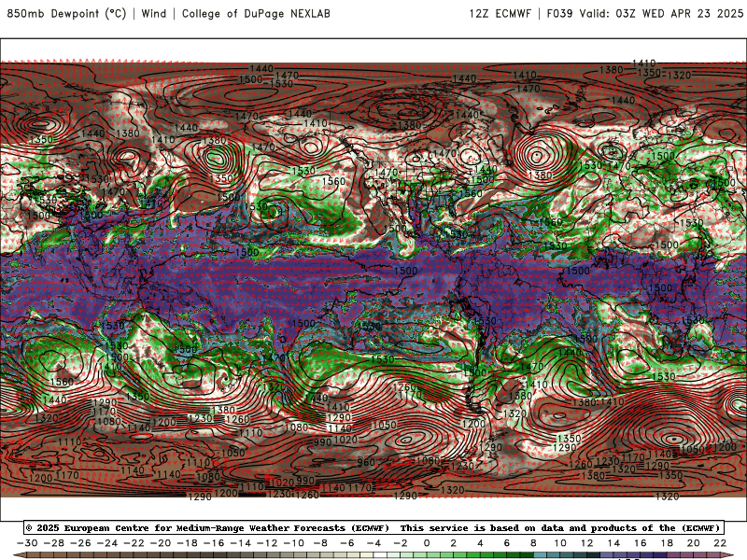Image resolution: width=747 pixels, height=560 pixels.
Task: Click the positive "10" value on the color scale
Action: 560,543
